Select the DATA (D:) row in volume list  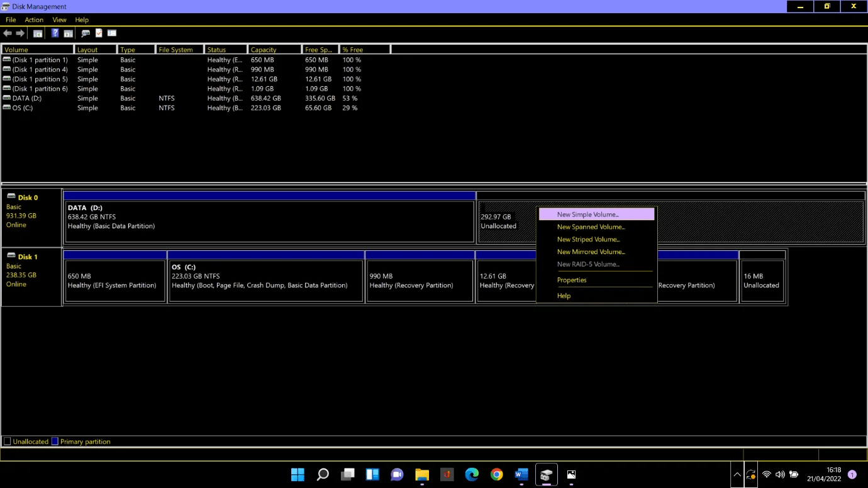pos(26,98)
